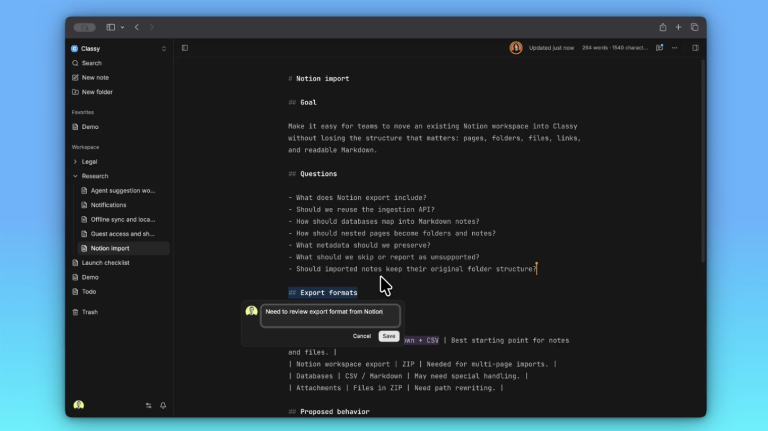Click the browser sidebar toggle icon
768x431 pixels.
[111, 27]
